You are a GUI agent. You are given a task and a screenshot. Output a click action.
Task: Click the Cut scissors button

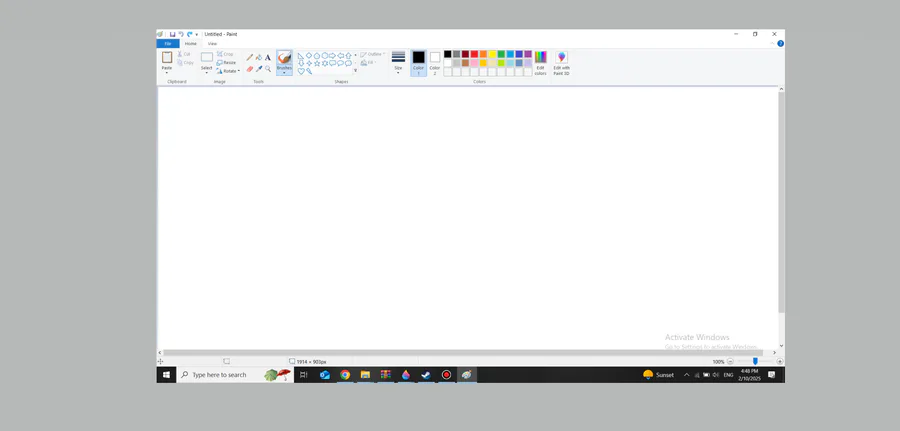click(x=184, y=54)
